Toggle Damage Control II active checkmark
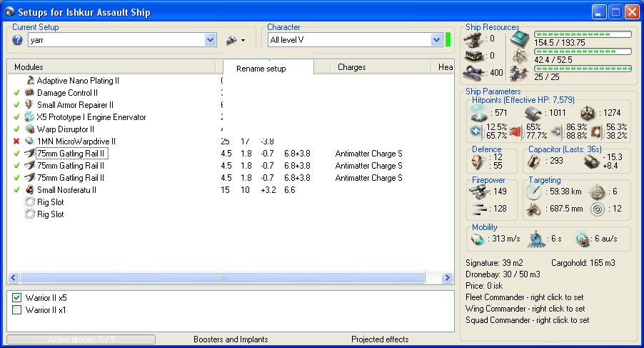The width and height of the screenshot is (644, 348). 16,93
